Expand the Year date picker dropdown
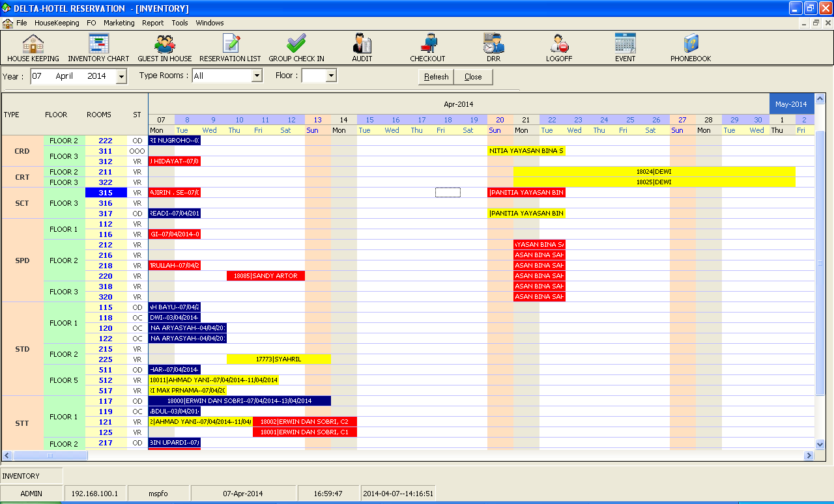 (x=121, y=77)
